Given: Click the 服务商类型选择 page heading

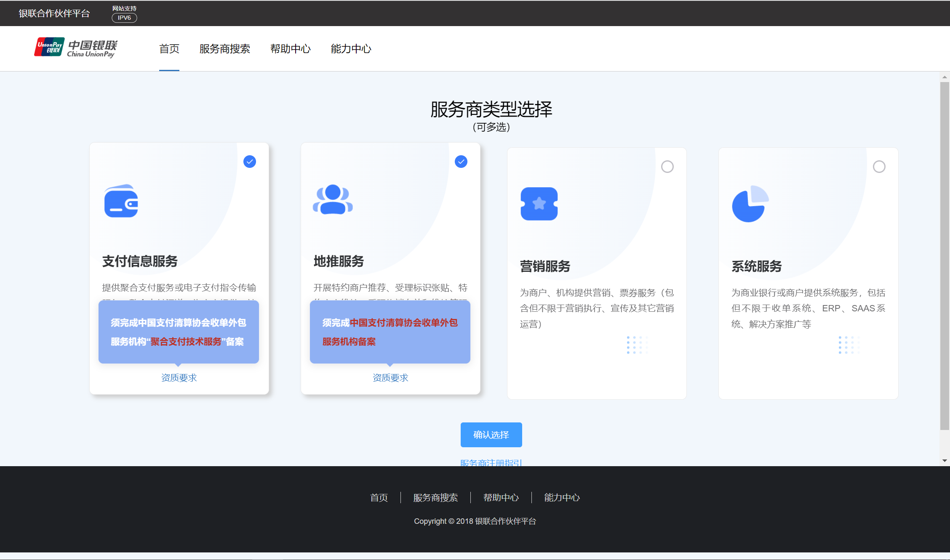Looking at the screenshot, I should tap(491, 109).
